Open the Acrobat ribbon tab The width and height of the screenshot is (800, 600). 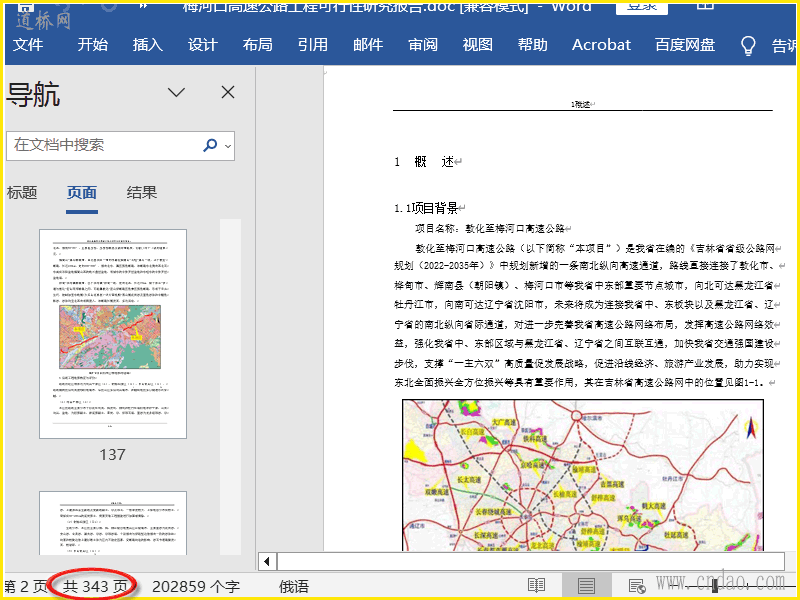(x=601, y=45)
